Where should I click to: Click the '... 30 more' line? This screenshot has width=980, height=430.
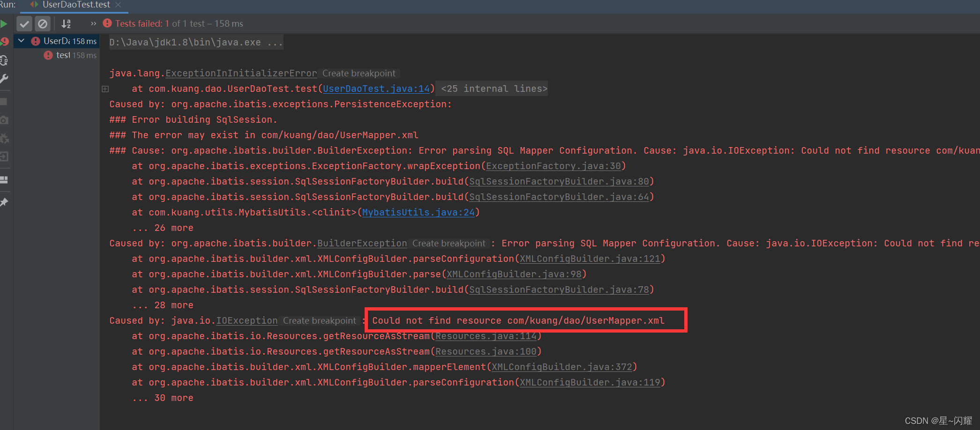tap(163, 398)
